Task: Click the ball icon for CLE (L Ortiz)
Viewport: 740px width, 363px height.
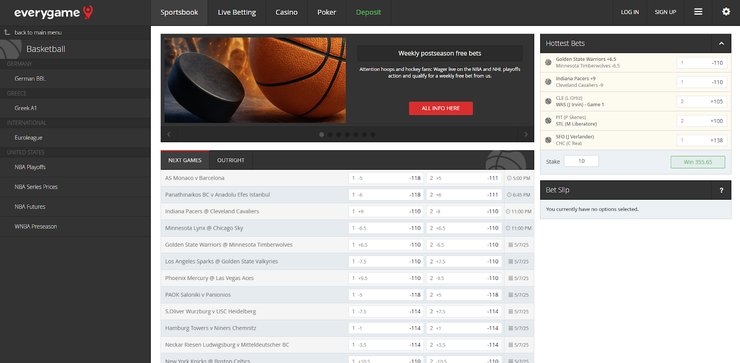Action: [x=548, y=101]
